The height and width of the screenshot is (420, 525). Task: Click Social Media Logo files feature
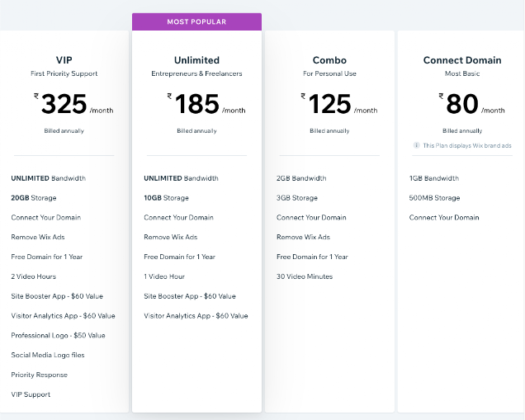[x=48, y=355]
